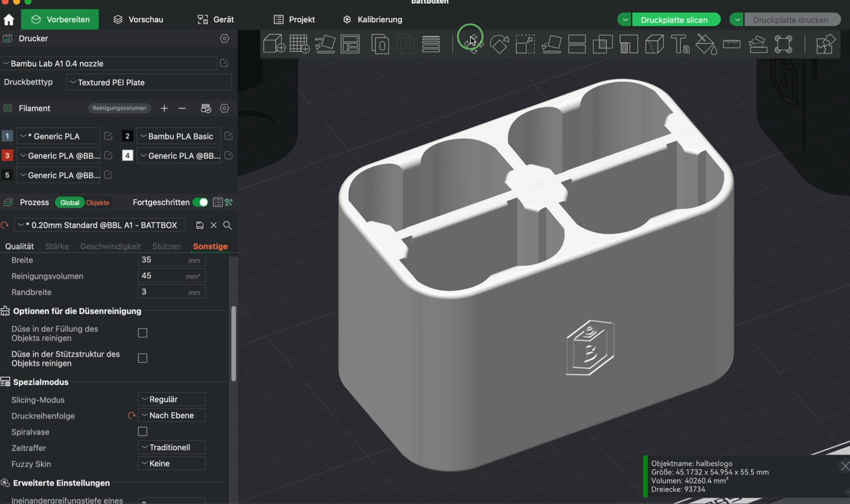Open the Geschwindigkeit settings tab
The width and height of the screenshot is (850, 504).
[110, 246]
